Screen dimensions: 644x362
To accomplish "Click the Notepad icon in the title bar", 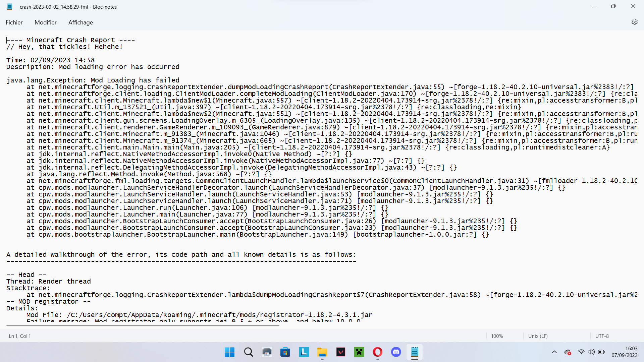I will click(x=10, y=7).
